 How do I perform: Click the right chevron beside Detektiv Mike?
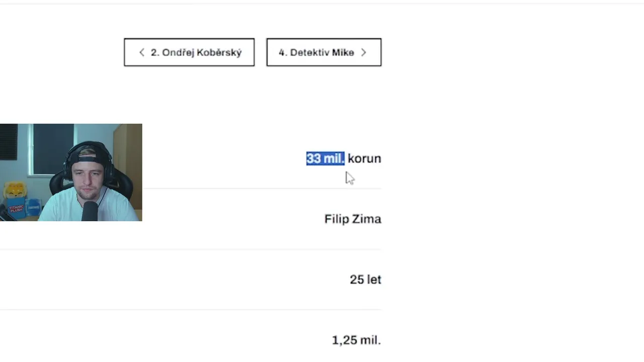(x=364, y=52)
